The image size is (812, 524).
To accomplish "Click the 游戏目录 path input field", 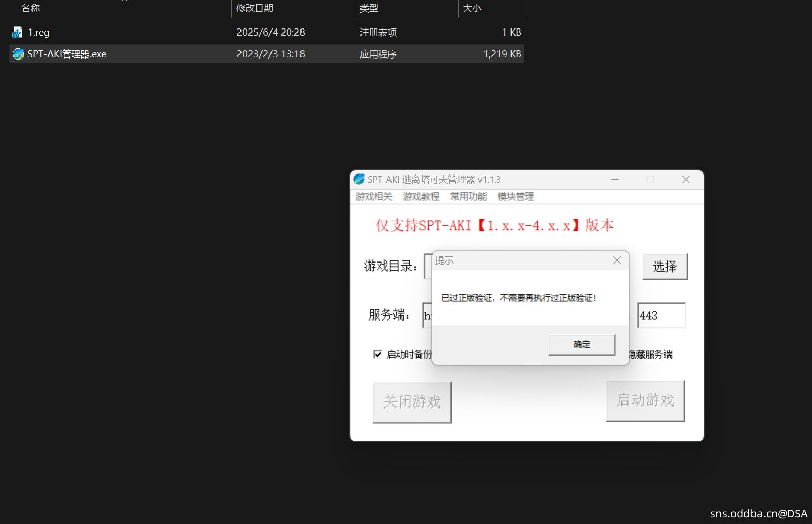I will [428, 266].
